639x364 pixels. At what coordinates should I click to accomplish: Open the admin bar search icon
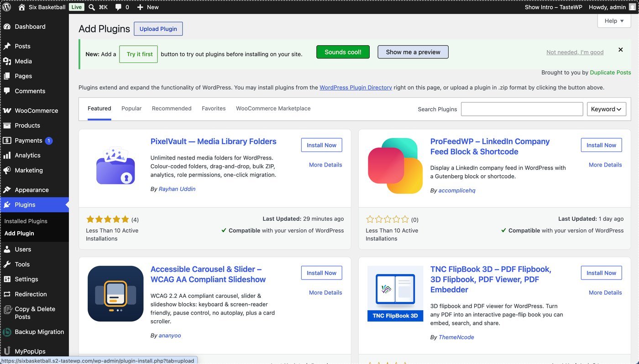point(92,7)
